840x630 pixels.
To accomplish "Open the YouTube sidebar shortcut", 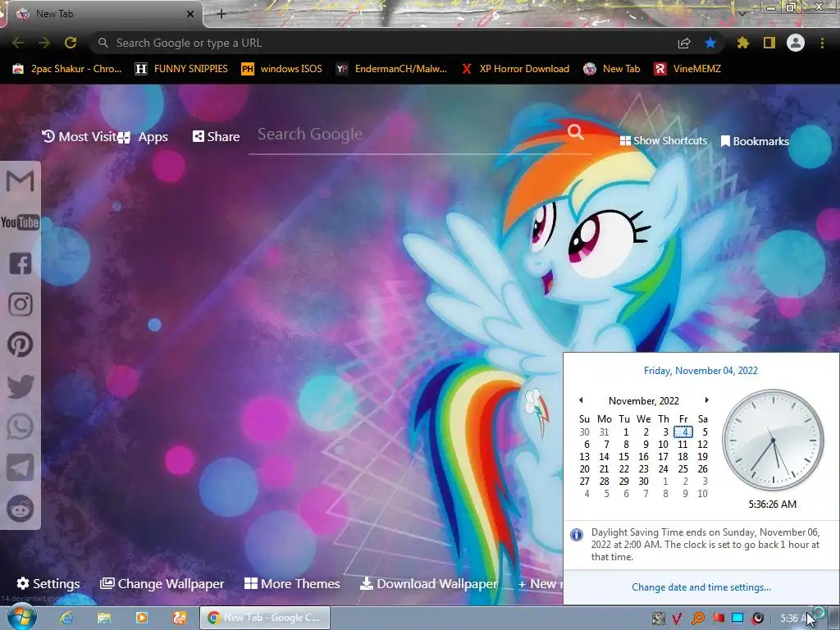I will click(x=21, y=222).
